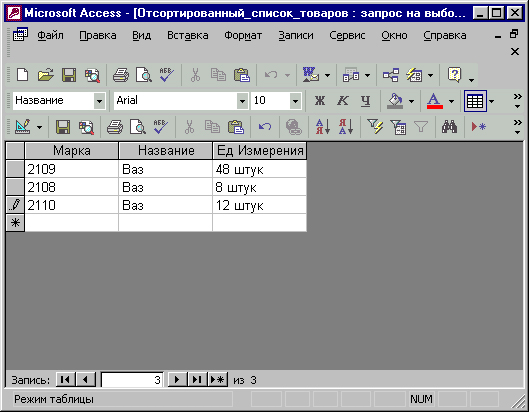Open the Название field selector dropdown
Image resolution: width=529 pixels, height=412 pixels.
pyautogui.click(x=99, y=101)
